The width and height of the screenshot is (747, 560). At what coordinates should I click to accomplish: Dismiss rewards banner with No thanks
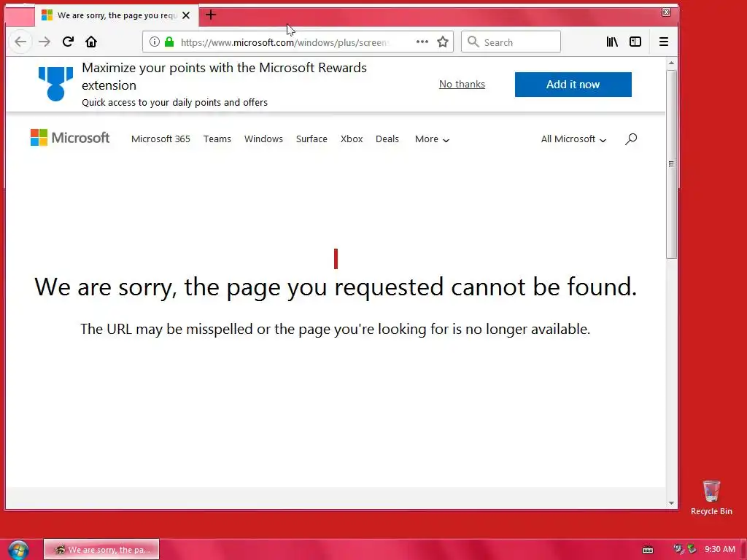(462, 85)
